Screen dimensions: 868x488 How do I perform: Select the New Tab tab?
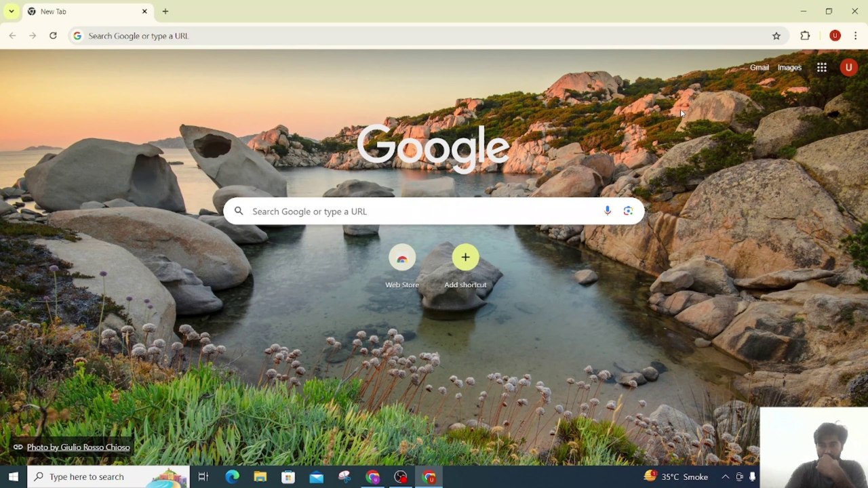(x=81, y=12)
